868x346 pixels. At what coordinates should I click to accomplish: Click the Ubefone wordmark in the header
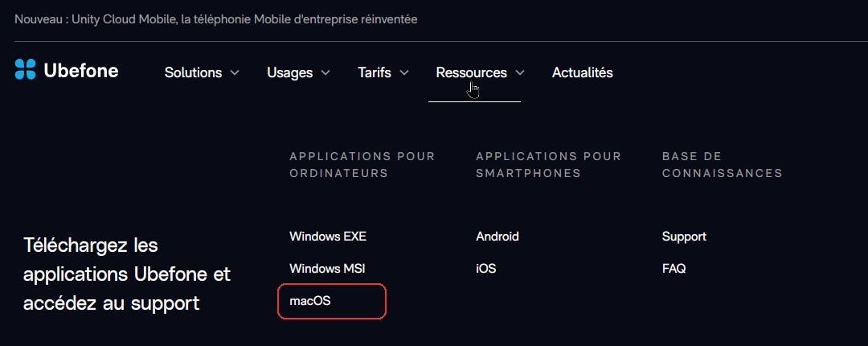pos(81,71)
